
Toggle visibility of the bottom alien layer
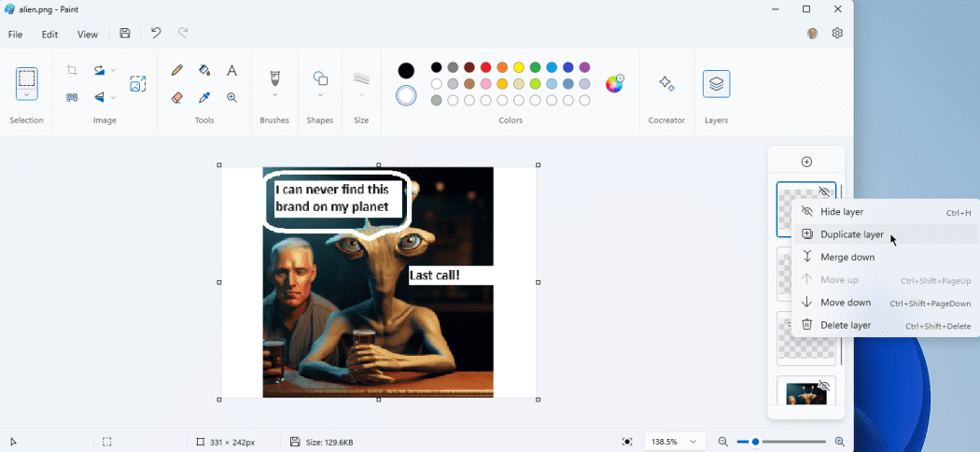823,386
